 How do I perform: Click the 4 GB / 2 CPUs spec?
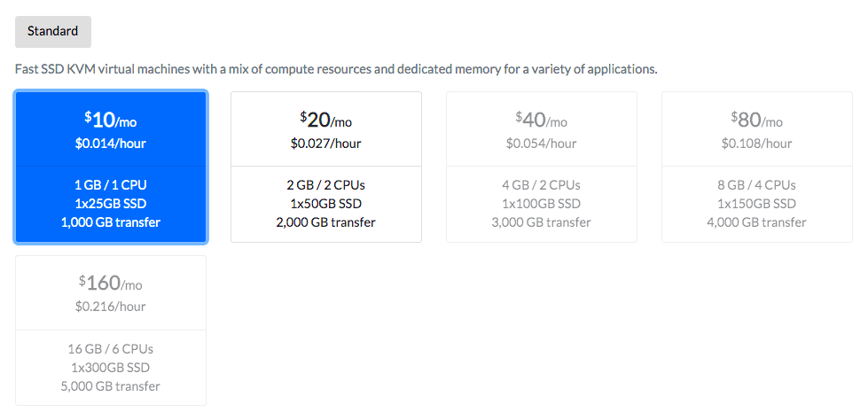coord(542,185)
